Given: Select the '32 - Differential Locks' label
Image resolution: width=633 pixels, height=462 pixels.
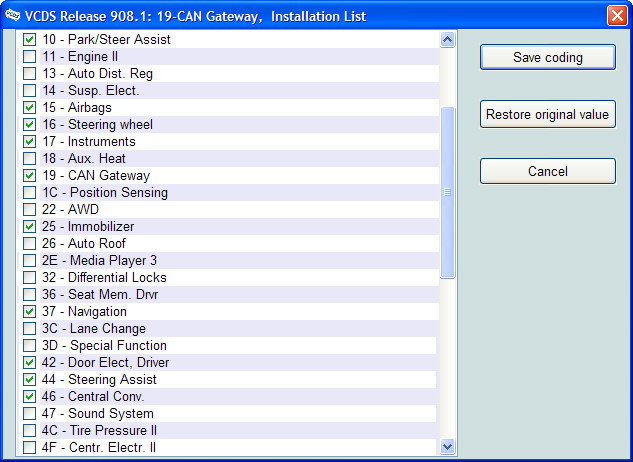Looking at the screenshot, I should click(104, 277).
